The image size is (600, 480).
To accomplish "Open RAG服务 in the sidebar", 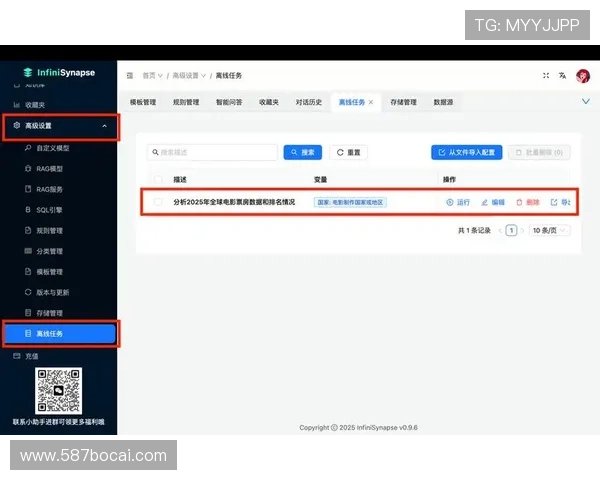I will pos(49,189).
